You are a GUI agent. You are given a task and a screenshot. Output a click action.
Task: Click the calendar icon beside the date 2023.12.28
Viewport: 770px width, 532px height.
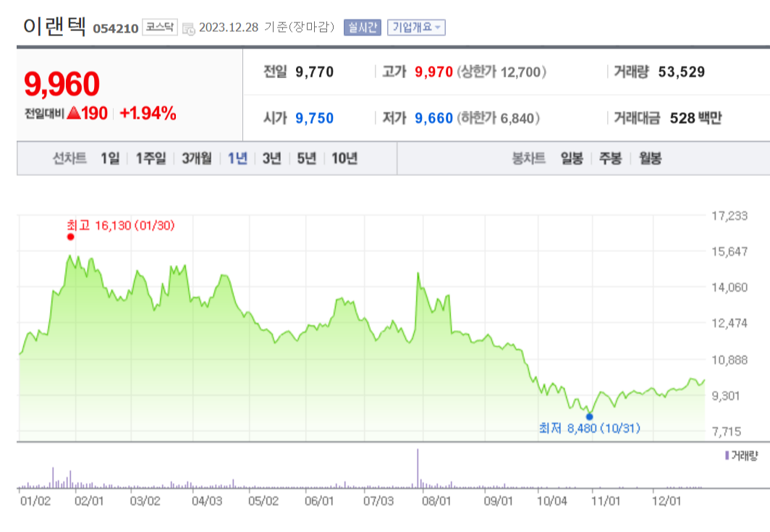tap(189, 29)
